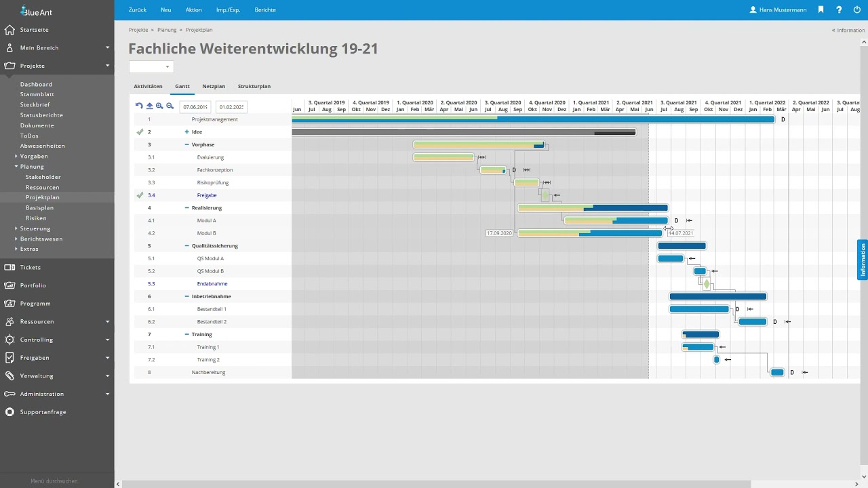This screenshot has height=488, width=868.
Task: Switch to the Strukturplan tab
Action: pyautogui.click(x=254, y=87)
